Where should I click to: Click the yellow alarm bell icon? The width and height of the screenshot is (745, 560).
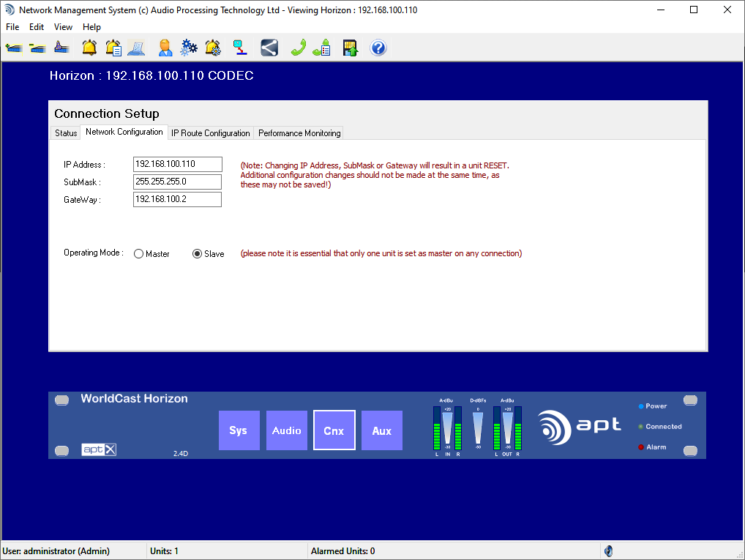89,48
